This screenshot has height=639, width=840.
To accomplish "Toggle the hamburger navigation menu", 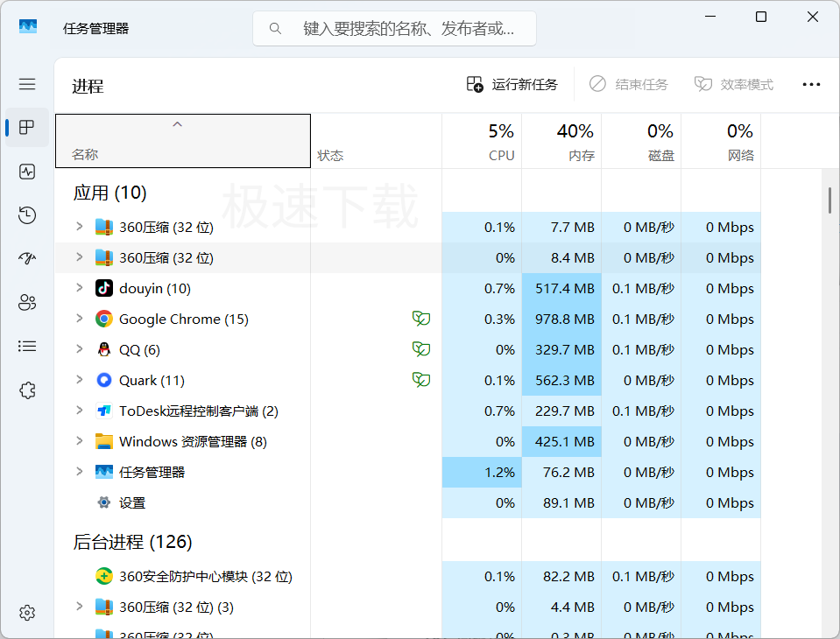I will pyautogui.click(x=27, y=84).
